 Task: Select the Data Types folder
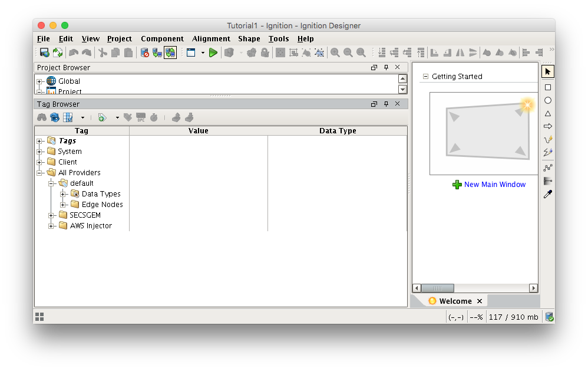click(x=101, y=194)
